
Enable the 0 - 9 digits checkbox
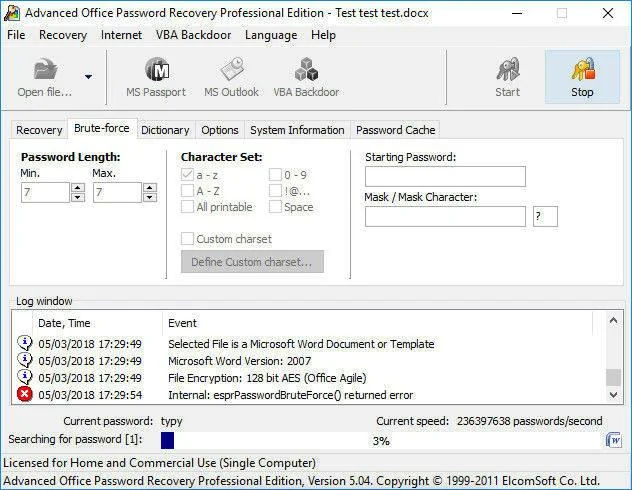[x=275, y=175]
